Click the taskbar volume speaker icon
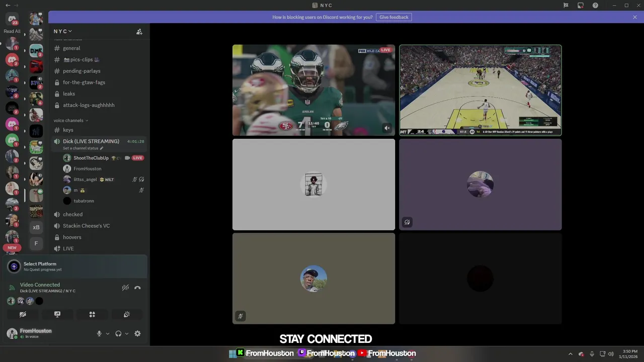This screenshot has width=644, height=362. (611, 354)
